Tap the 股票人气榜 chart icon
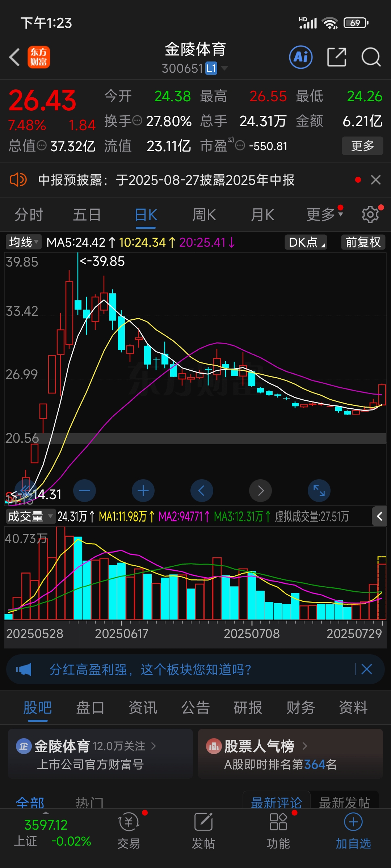Image resolution: width=391 pixels, height=868 pixels. point(214,746)
